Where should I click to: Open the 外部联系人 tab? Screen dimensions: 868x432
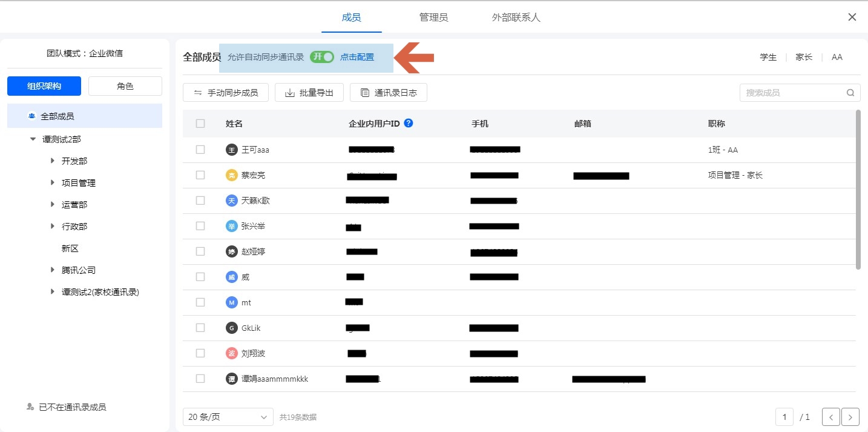click(516, 17)
